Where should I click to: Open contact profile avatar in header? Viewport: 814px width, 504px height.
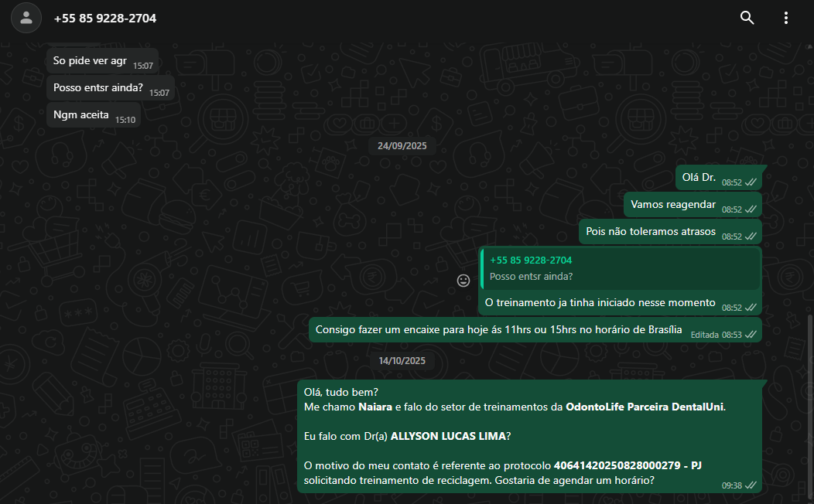tap(26, 18)
